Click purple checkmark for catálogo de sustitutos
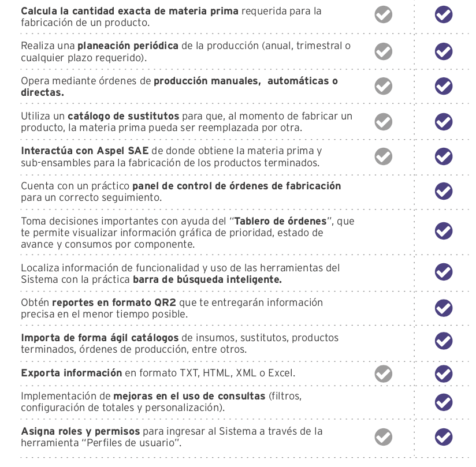 pos(444,122)
